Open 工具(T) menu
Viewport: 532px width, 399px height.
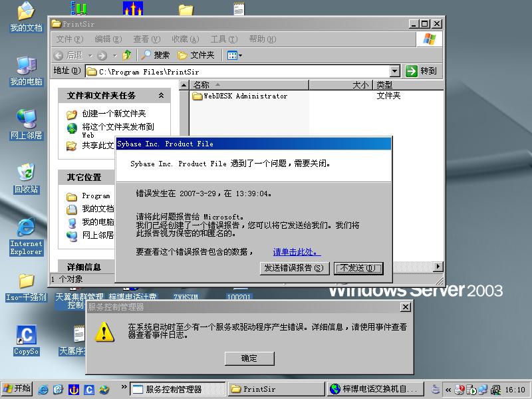click(224, 39)
